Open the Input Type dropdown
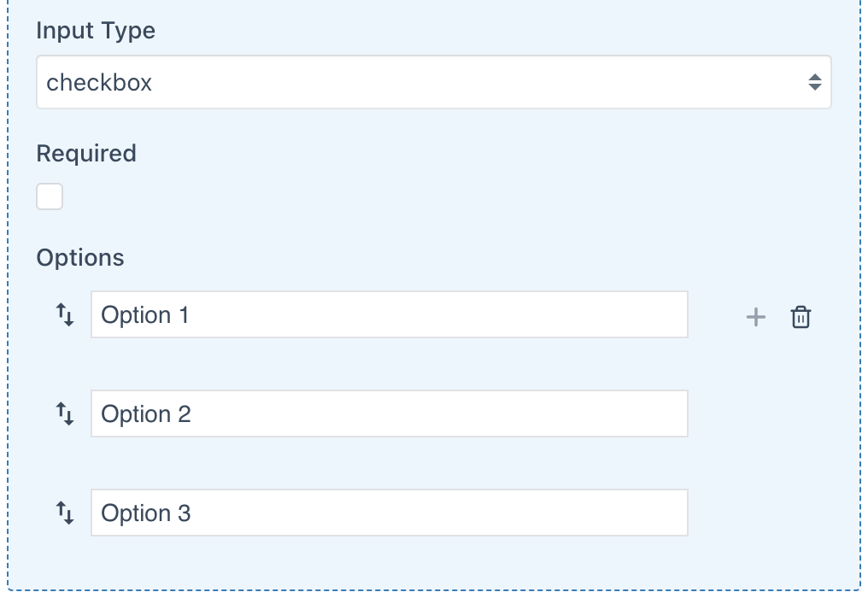Image resolution: width=868 pixels, height=598 pixels. click(x=433, y=82)
